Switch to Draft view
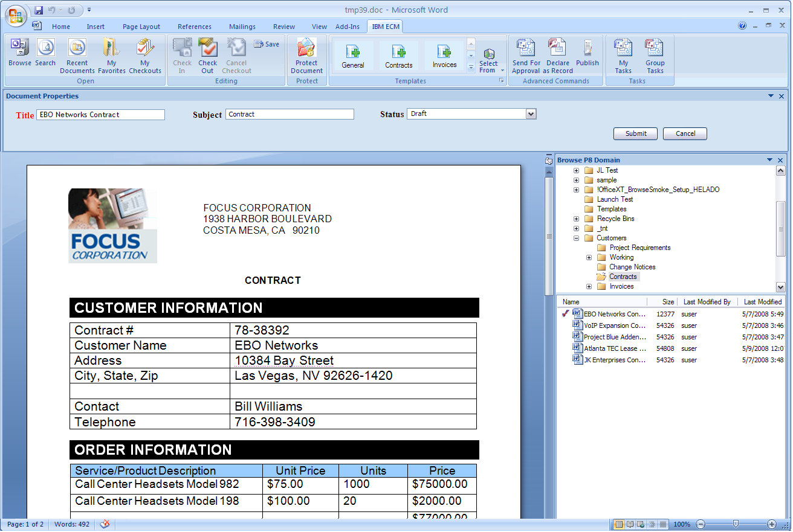This screenshot has height=532, width=793. [x=662, y=524]
